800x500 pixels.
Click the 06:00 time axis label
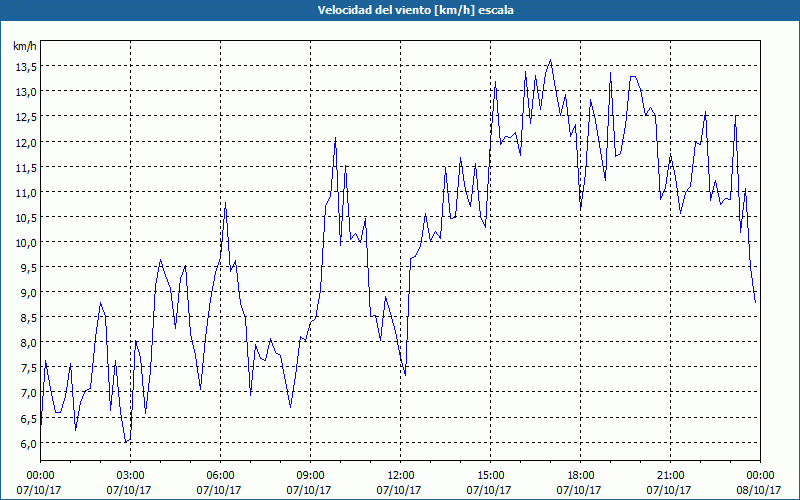(220, 476)
